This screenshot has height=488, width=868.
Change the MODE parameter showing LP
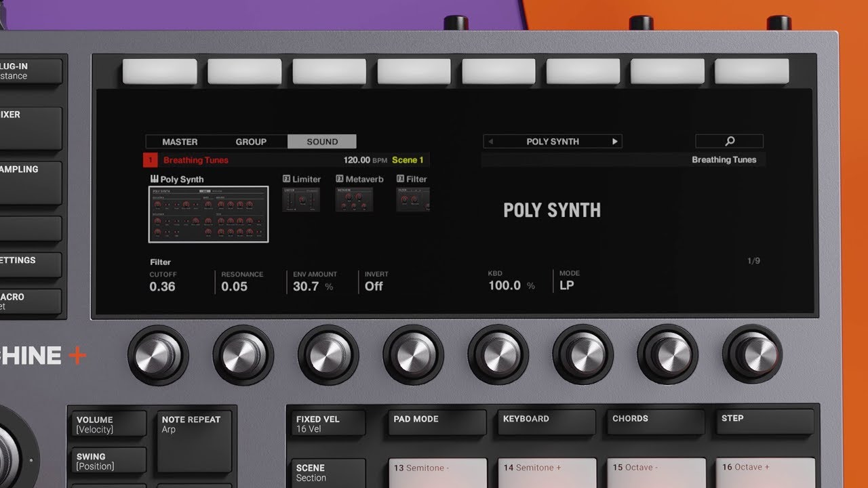click(567, 286)
